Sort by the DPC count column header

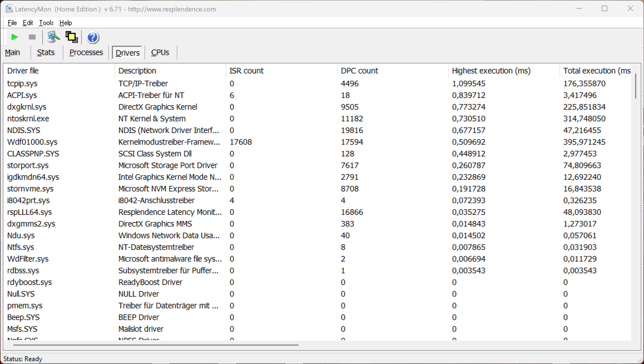tap(359, 71)
